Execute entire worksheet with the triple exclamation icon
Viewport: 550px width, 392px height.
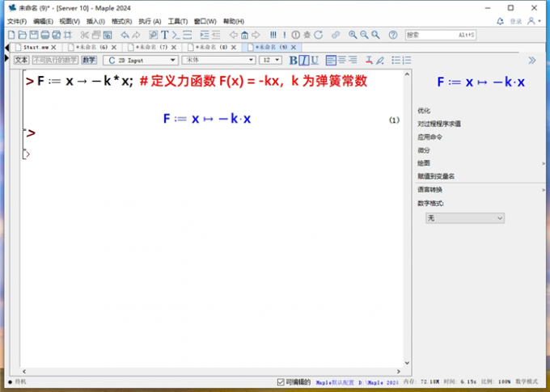(273, 35)
